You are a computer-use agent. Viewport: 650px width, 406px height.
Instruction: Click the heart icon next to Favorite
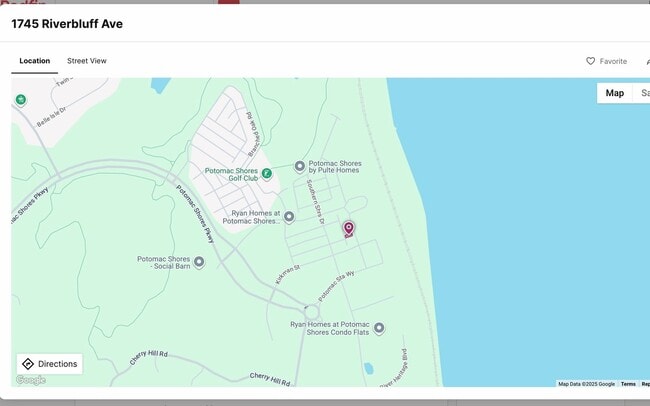(591, 61)
